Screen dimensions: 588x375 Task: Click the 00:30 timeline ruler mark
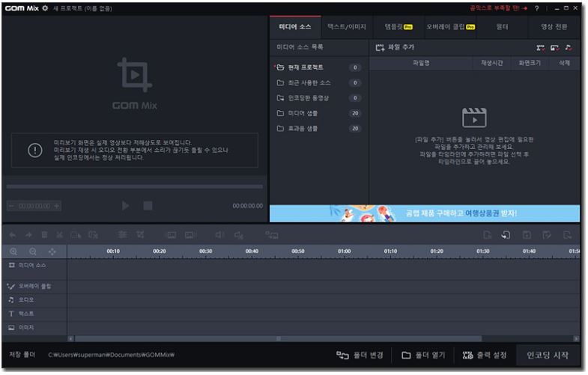(205, 251)
